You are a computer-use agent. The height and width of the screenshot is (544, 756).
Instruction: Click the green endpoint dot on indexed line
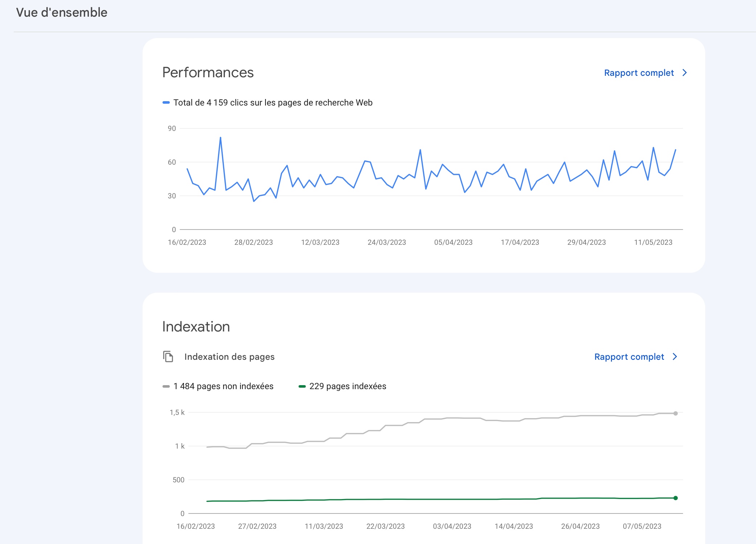click(x=675, y=498)
